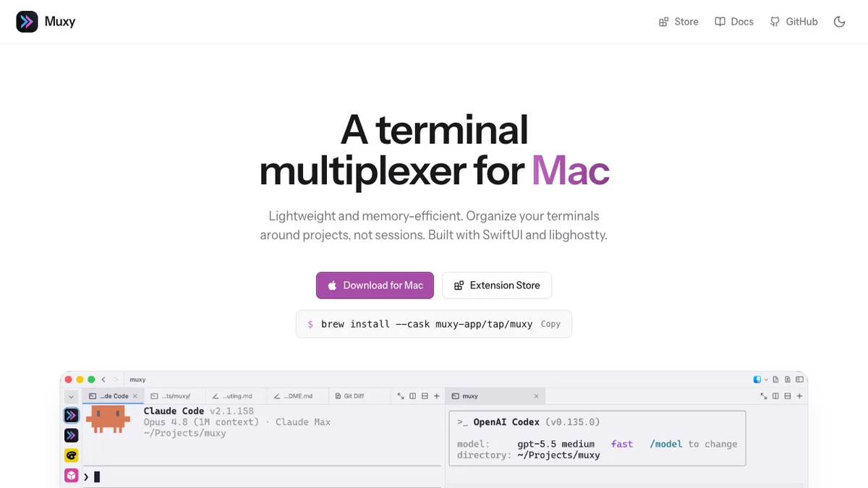Click the 'OpenAI Codex' heading text
Viewport: 868px width, 488px height.
pos(505,422)
